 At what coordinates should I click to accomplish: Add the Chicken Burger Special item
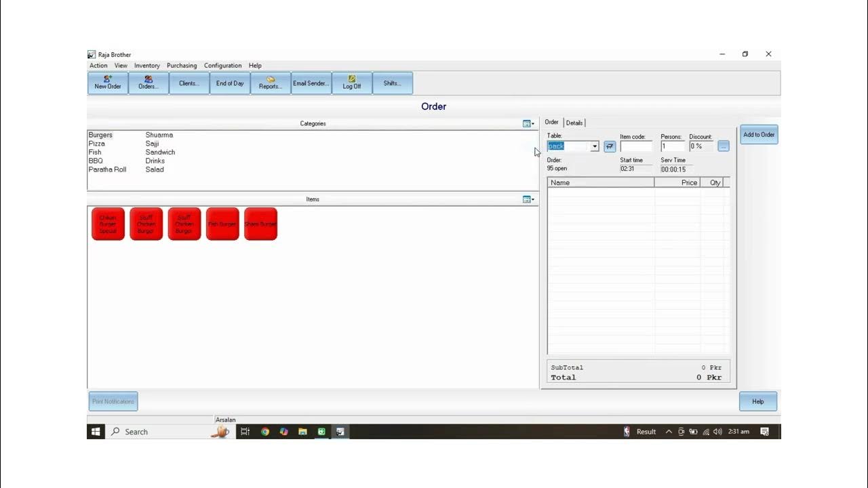[108, 224]
